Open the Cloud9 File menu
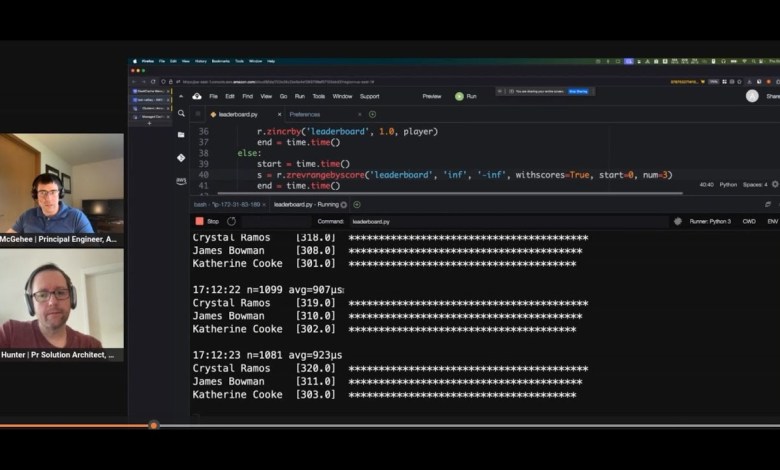Viewport: 780px width, 470px height. [213, 96]
